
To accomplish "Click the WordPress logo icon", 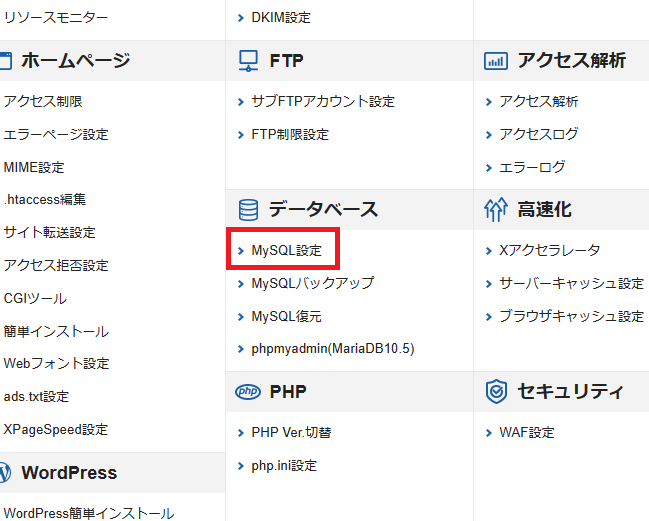I will tap(5, 473).
